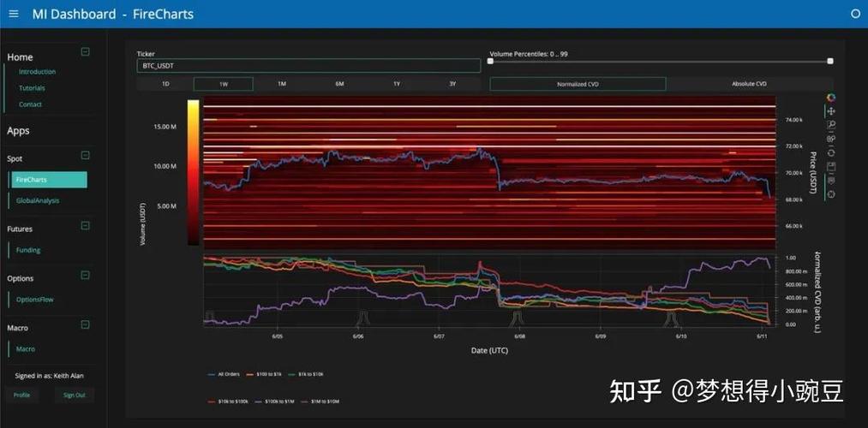Click the BTC_USDT ticker input field
Viewport: 868px width, 428px height.
coord(308,65)
